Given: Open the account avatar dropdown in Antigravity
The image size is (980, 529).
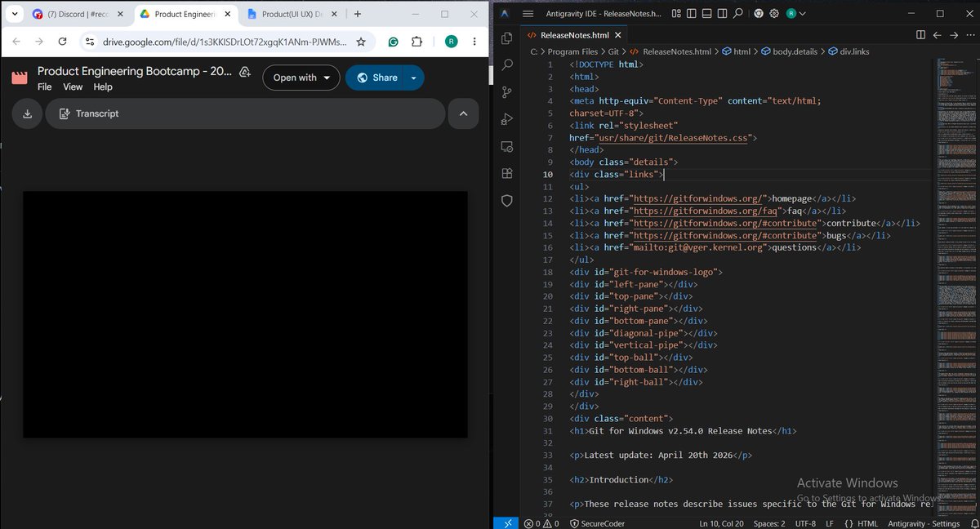Looking at the screenshot, I should pos(795,14).
